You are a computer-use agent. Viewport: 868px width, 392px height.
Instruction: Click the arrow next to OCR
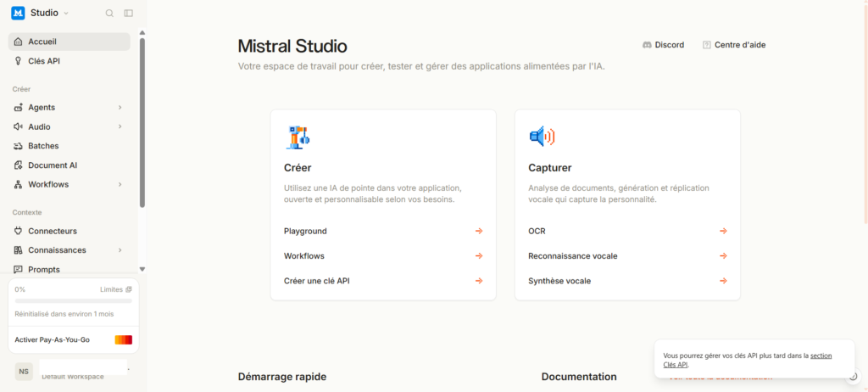(x=723, y=231)
